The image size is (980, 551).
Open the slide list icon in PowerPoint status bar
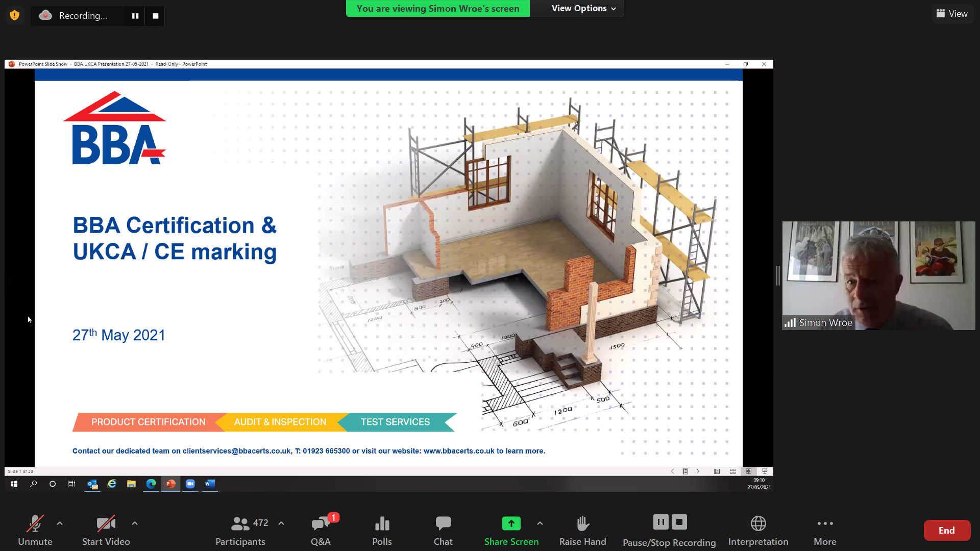click(685, 471)
